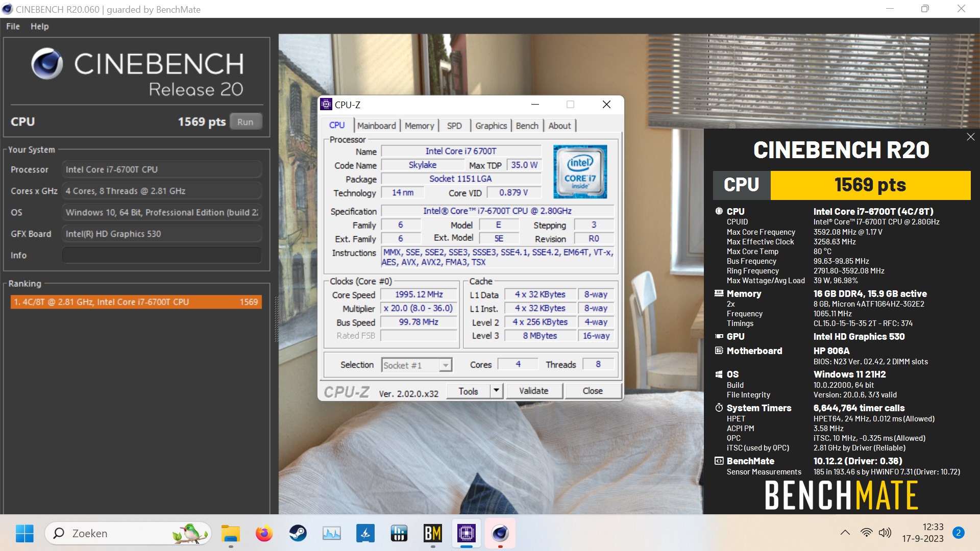Screen dimensions: 980x551
Task: Click the Memory heading icon in BenchMate
Action: 719,293
